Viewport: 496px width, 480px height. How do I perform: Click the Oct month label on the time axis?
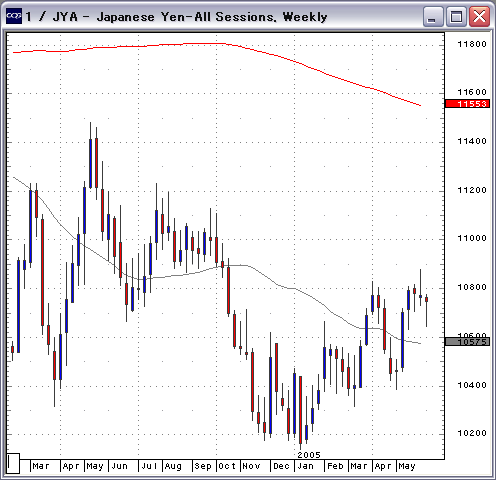(227, 466)
